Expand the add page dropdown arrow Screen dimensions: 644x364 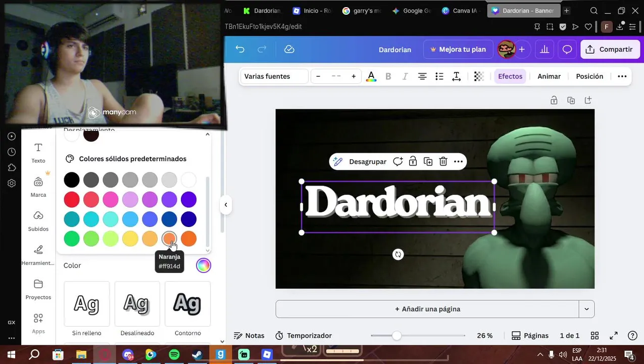(x=586, y=309)
